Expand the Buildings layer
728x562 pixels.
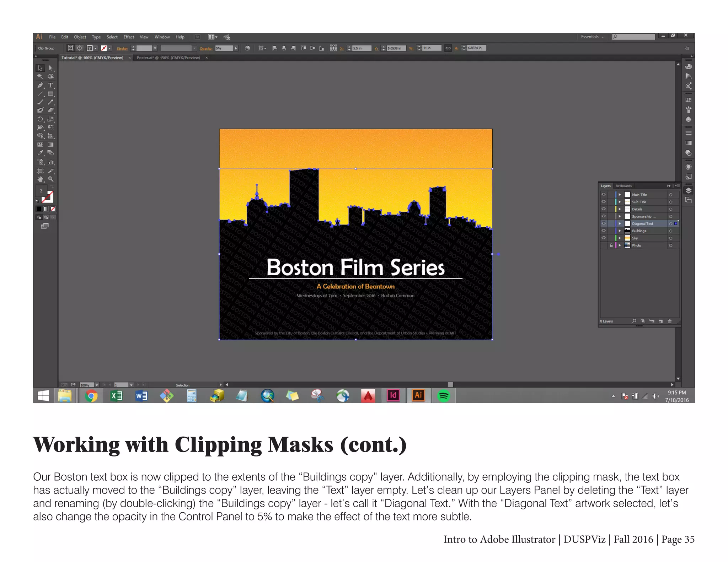pos(620,231)
